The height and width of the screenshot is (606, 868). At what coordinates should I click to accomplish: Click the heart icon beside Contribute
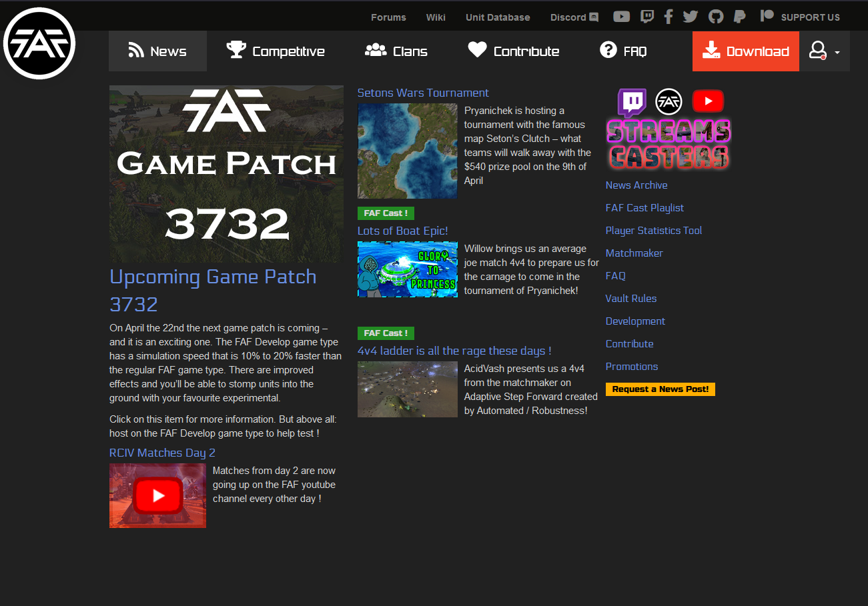(x=477, y=50)
